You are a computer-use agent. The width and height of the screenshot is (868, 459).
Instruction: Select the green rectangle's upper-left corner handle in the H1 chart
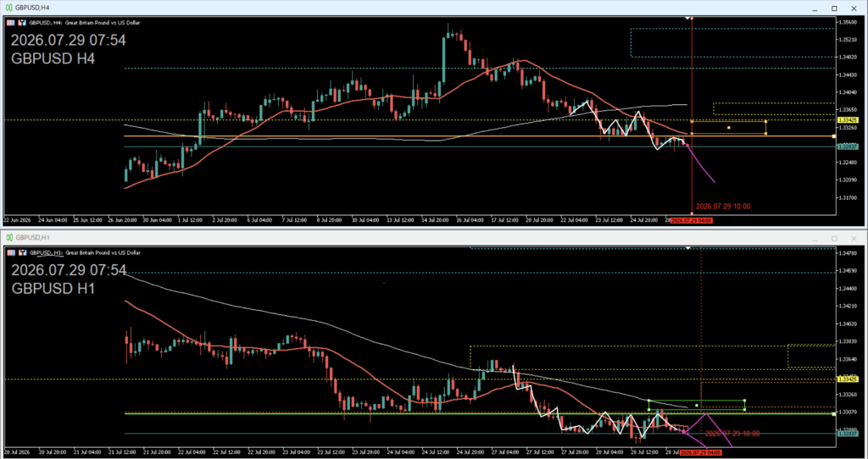click(648, 401)
